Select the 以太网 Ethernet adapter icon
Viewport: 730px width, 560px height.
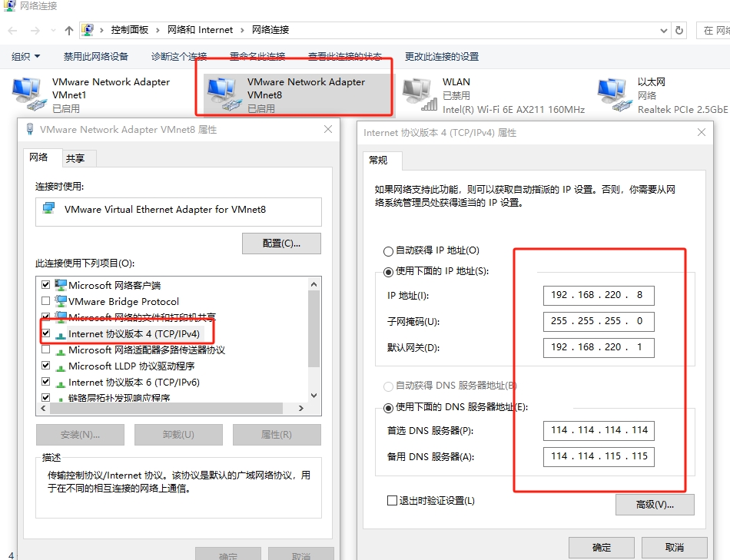click(x=614, y=94)
